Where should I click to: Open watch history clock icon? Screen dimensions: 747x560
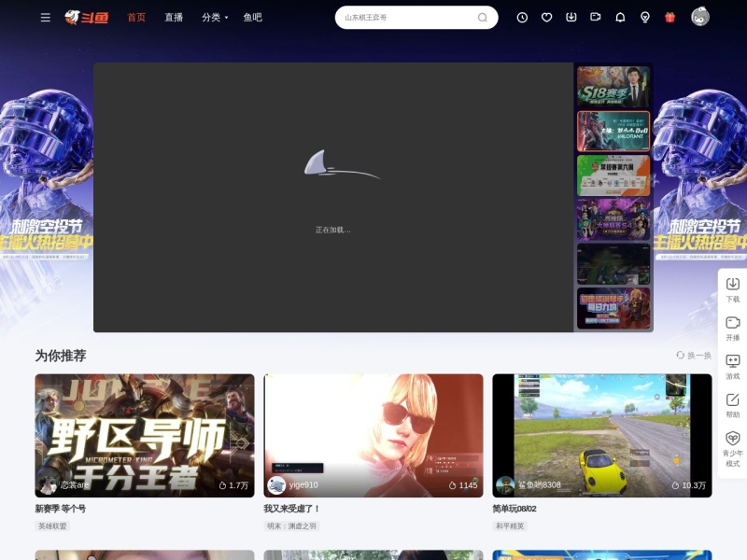522,18
